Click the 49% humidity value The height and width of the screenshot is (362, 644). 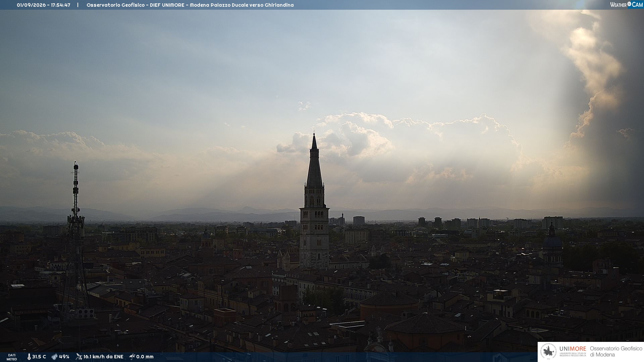point(64,357)
